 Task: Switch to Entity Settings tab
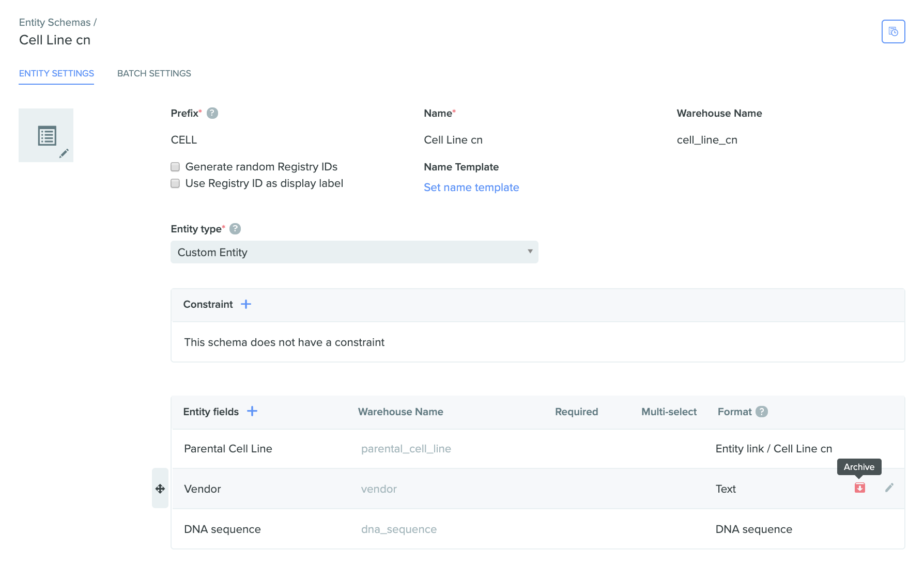[56, 73]
